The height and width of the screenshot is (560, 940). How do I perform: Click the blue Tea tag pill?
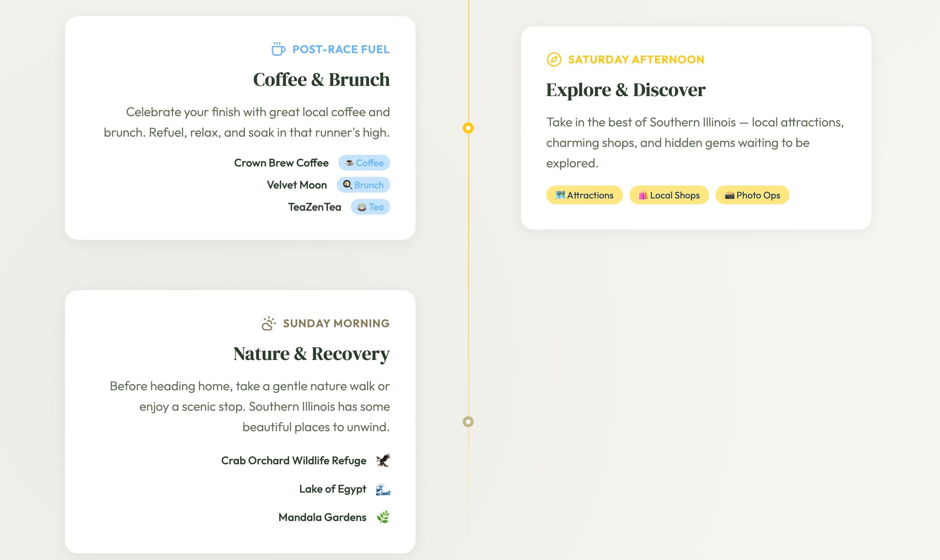pos(370,207)
